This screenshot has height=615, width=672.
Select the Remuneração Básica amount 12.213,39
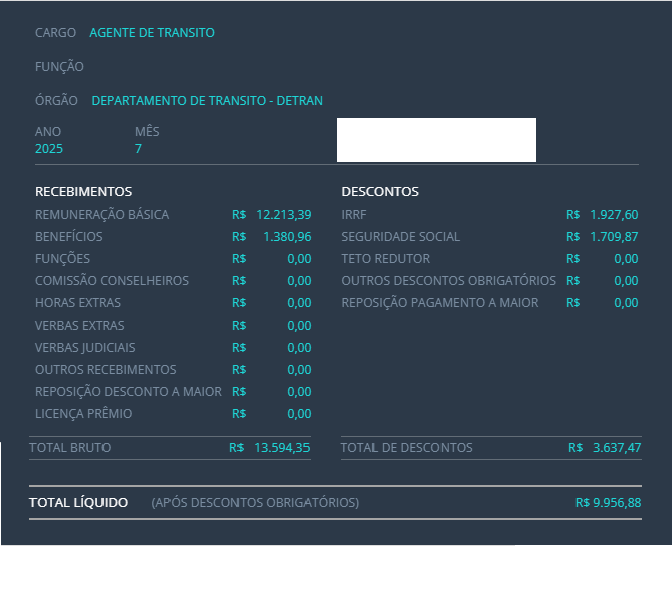(x=283, y=215)
